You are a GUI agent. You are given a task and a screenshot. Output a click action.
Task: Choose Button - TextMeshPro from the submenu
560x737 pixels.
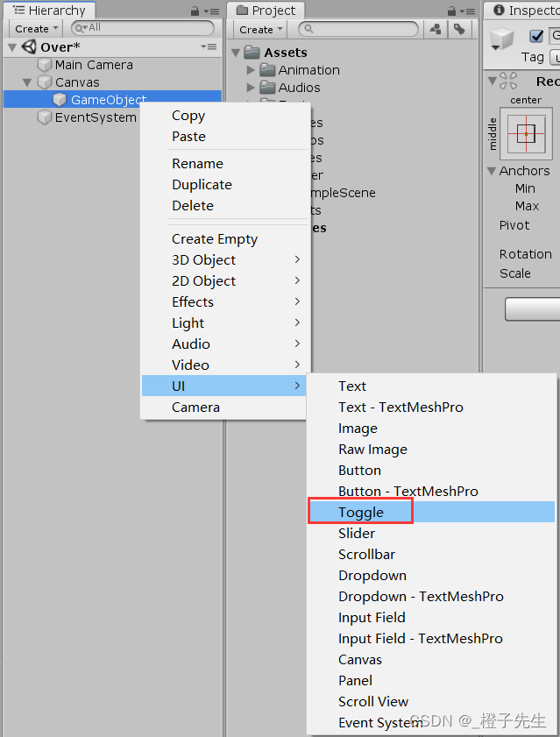pos(431,491)
